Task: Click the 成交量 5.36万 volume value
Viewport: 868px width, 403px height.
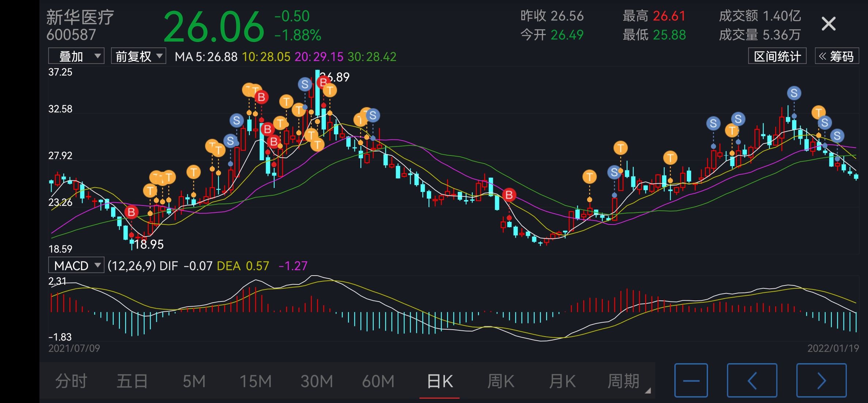Action: 760,35
